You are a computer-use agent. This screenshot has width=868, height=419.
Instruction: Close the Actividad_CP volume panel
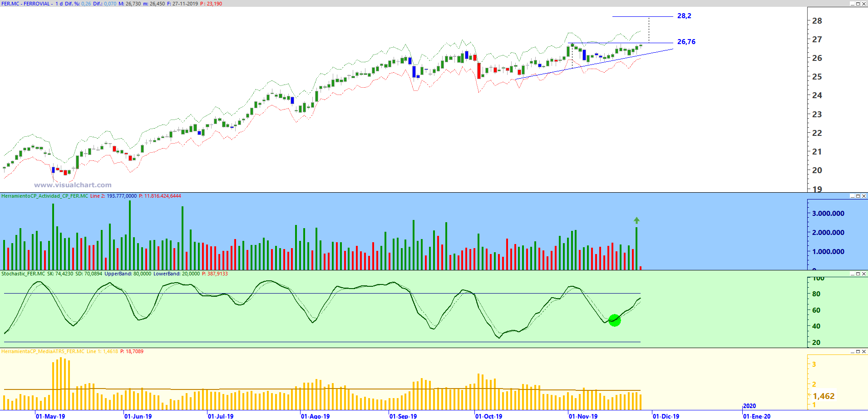point(863,196)
